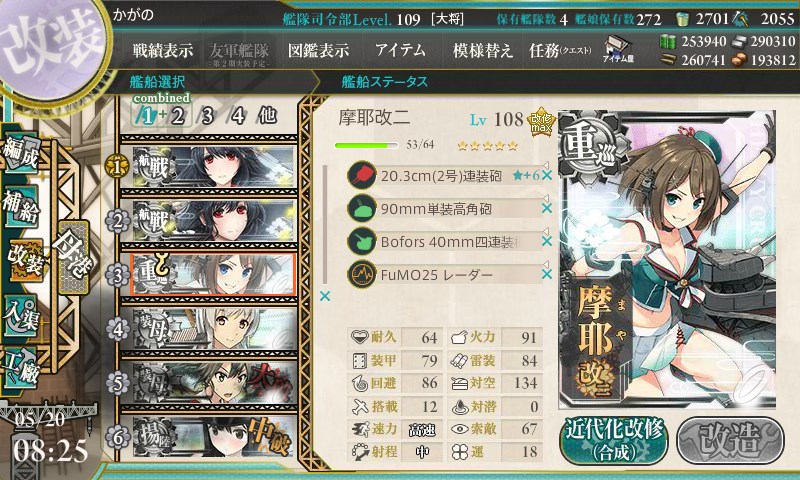Open the 工廠 factory sidebar icon

pyautogui.click(x=21, y=368)
